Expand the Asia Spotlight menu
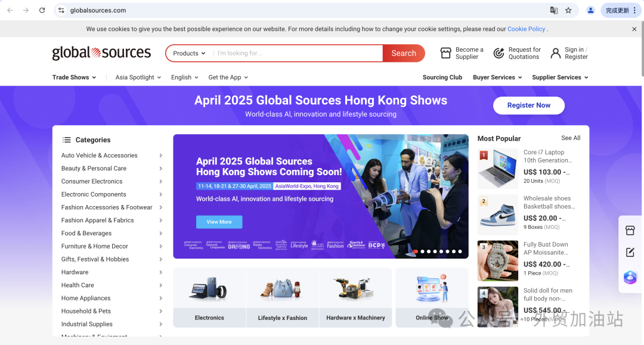This screenshot has height=345, width=644. pyautogui.click(x=138, y=77)
